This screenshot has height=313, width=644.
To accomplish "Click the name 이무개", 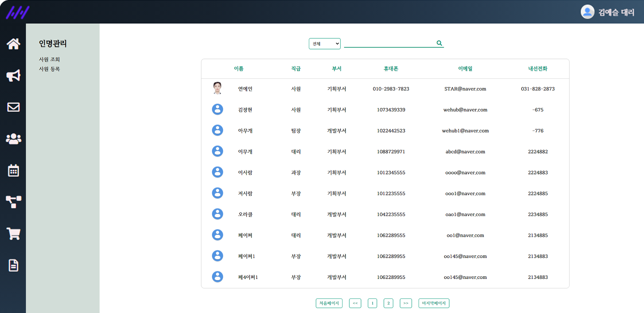I will 245,151.
